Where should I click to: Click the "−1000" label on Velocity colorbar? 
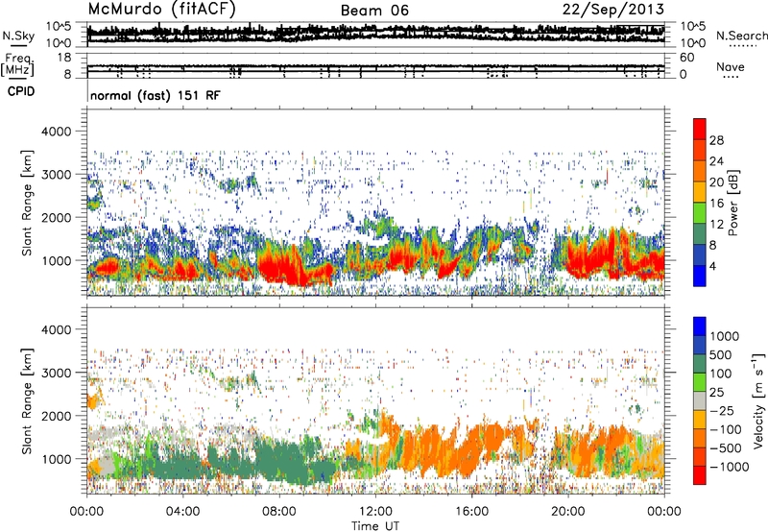click(730, 467)
